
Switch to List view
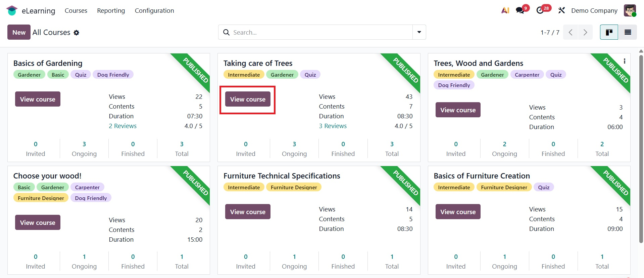coord(628,32)
